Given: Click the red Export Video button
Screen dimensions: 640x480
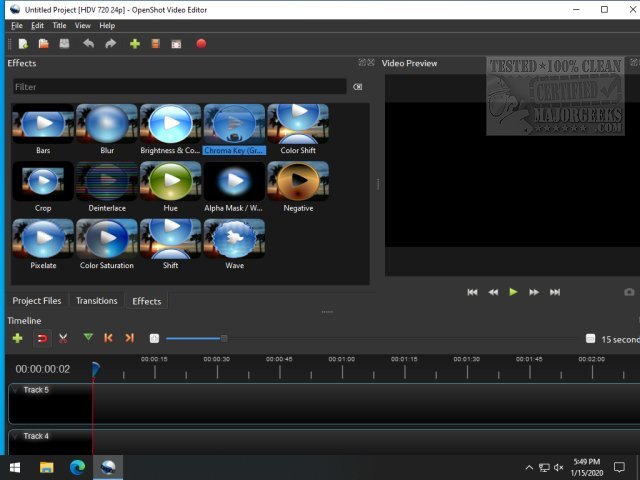Looking at the screenshot, I should click(201, 44).
